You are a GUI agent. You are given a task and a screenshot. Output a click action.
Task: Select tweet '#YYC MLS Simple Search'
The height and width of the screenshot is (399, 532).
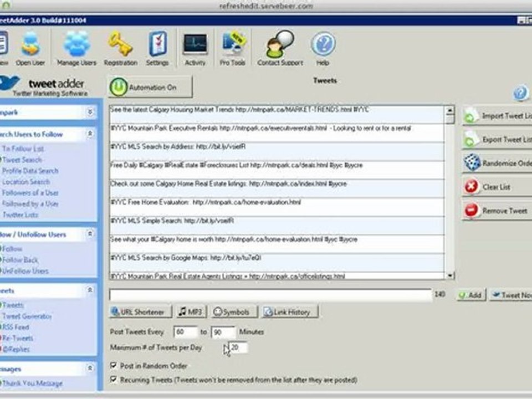(277, 226)
